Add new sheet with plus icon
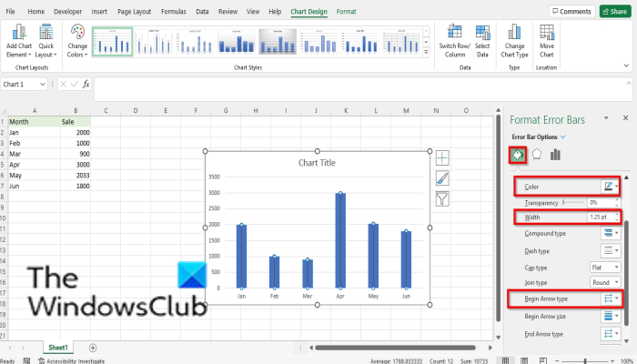The height and width of the screenshot is (364, 637). click(93, 348)
